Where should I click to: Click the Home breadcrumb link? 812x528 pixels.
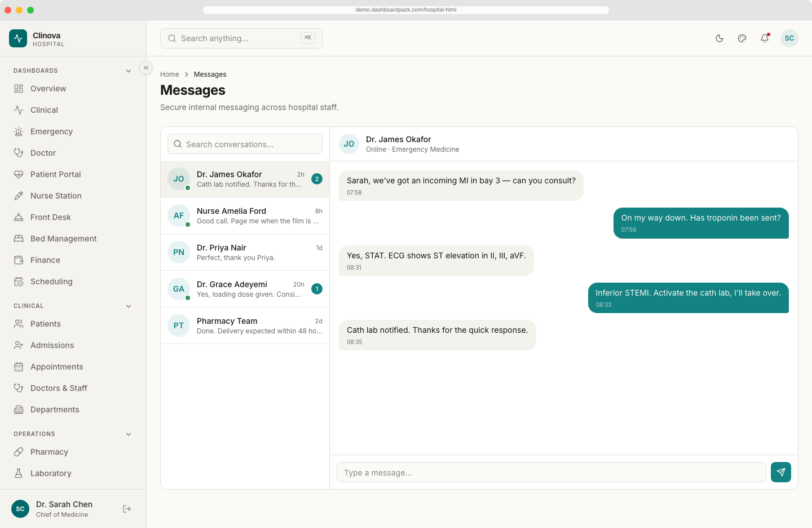pyautogui.click(x=169, y=74)
